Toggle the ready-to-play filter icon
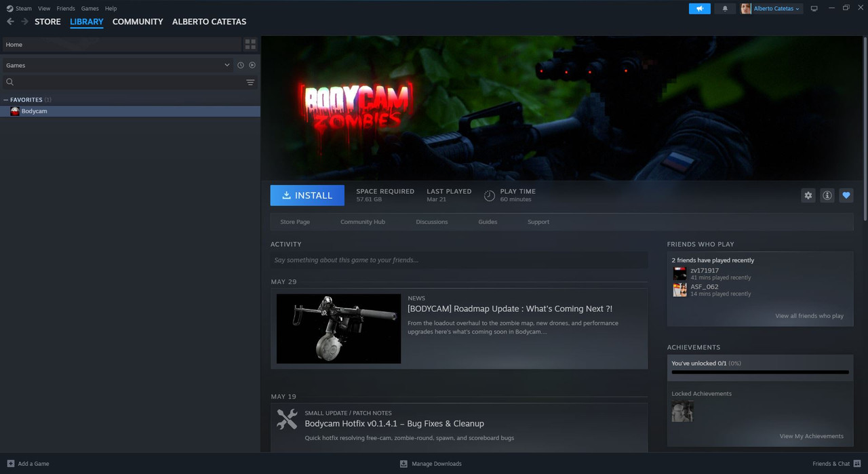The image size is (868, 474). tap(252, 65)
